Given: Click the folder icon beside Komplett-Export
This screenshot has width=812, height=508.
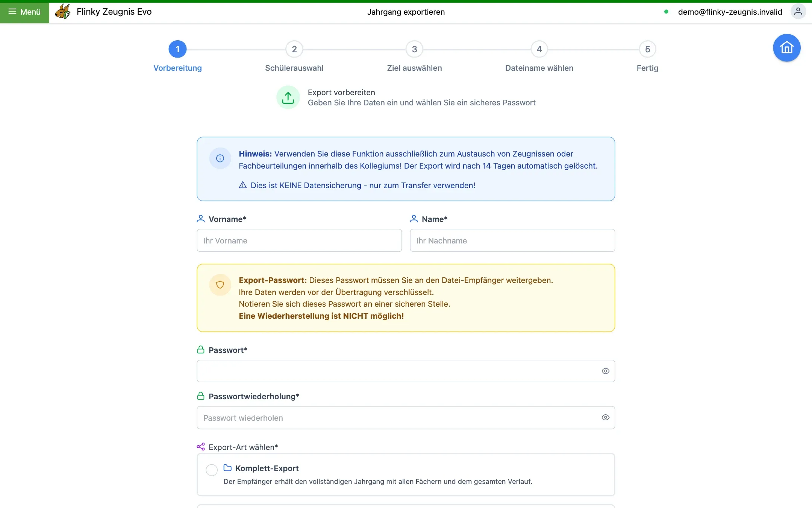Looking at the screenshot, I should coord(227,468).
